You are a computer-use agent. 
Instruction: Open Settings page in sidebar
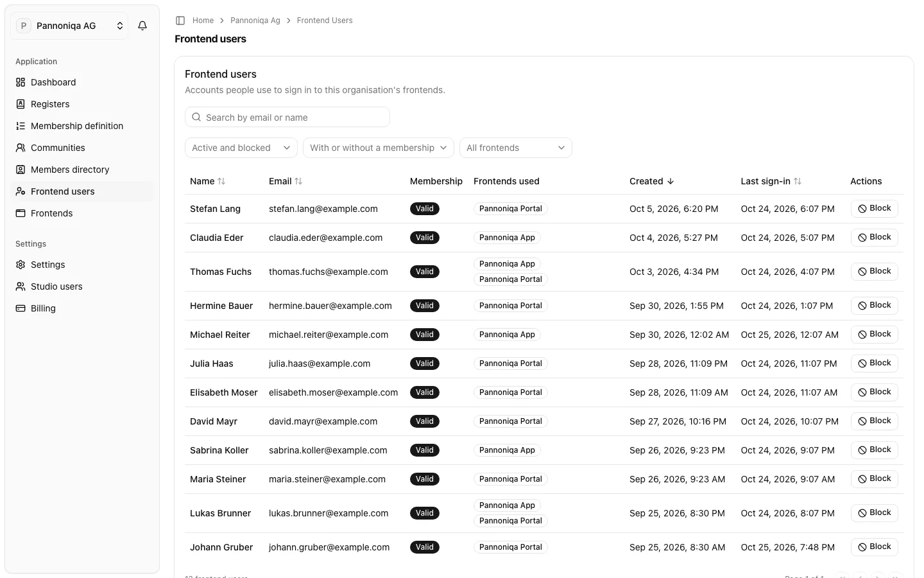pos(82,265)
